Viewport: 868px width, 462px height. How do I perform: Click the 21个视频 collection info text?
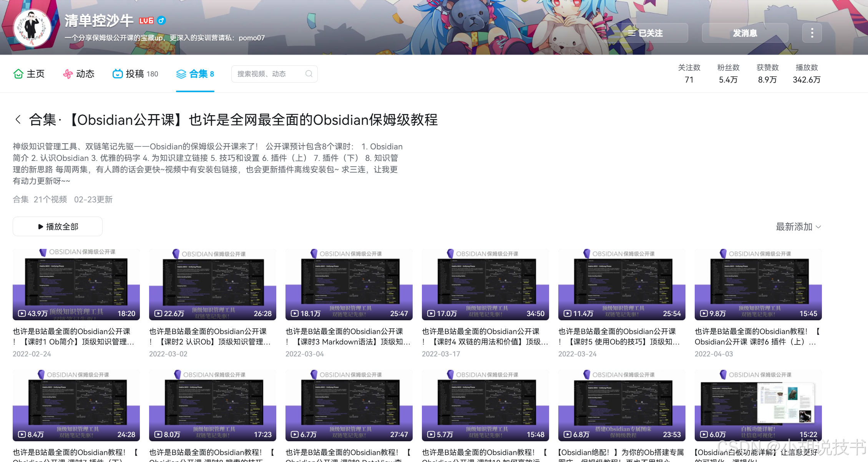[x=50, y=199]
